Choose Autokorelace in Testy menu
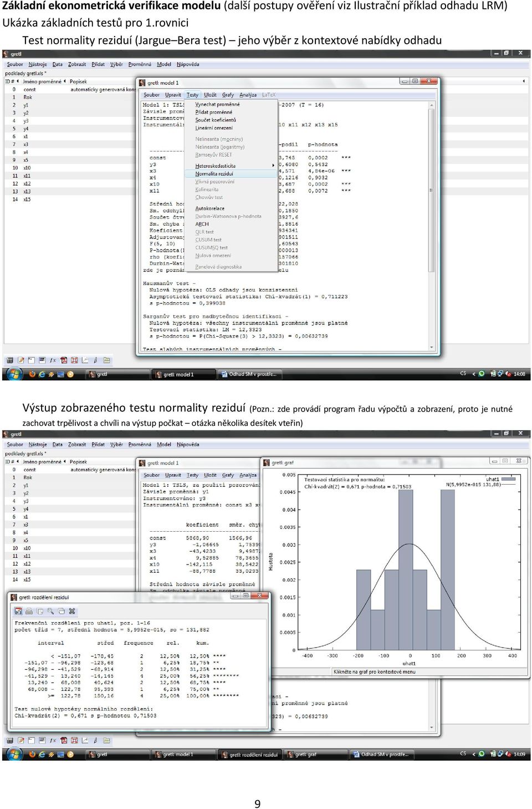532x809 pixels. pyautogui.click(x=209, y=208)
